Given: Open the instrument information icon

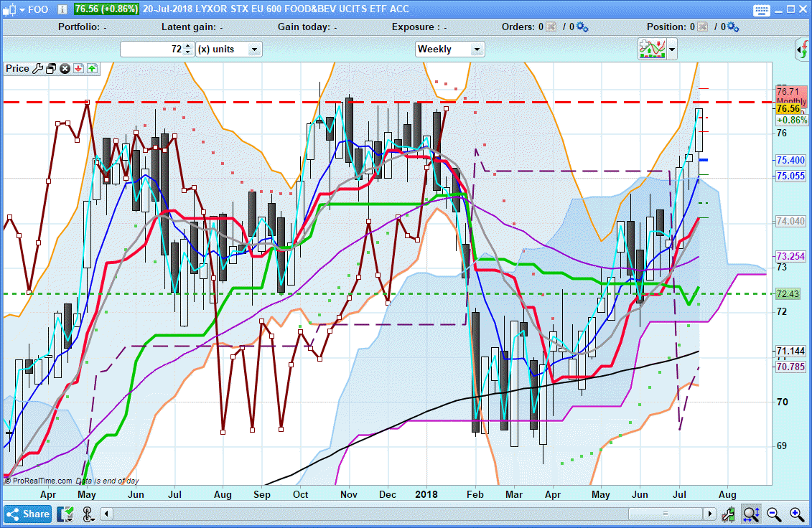Looking at the screenshot, I should click(x=62, y=9).
